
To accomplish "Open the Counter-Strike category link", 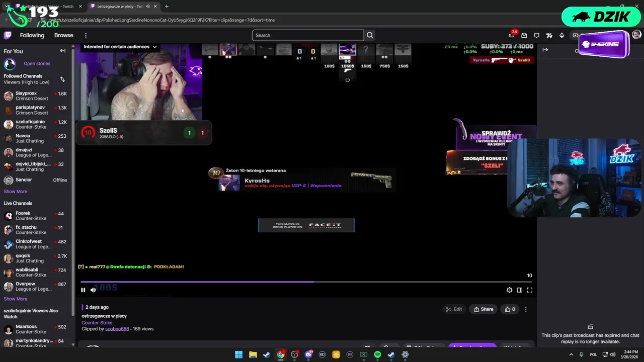I will (97, 322).
